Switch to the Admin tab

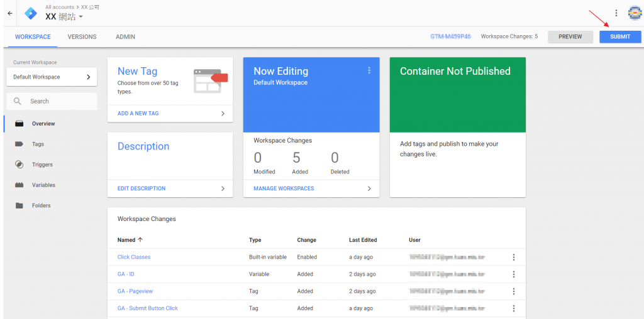[125, 37]
